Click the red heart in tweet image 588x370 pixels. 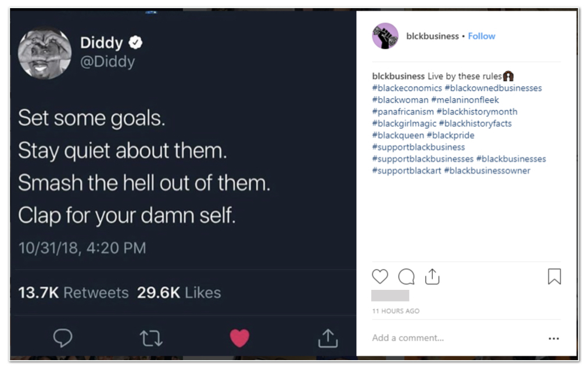coord(239,337)
